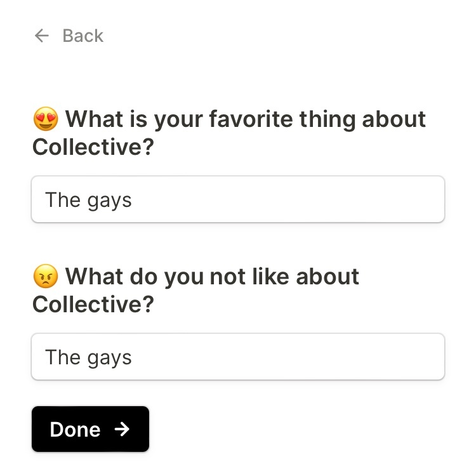Focus the not like answer input field
Viewport: 476px width, 476px height.
pyautogui.click(x=238, y=357)
